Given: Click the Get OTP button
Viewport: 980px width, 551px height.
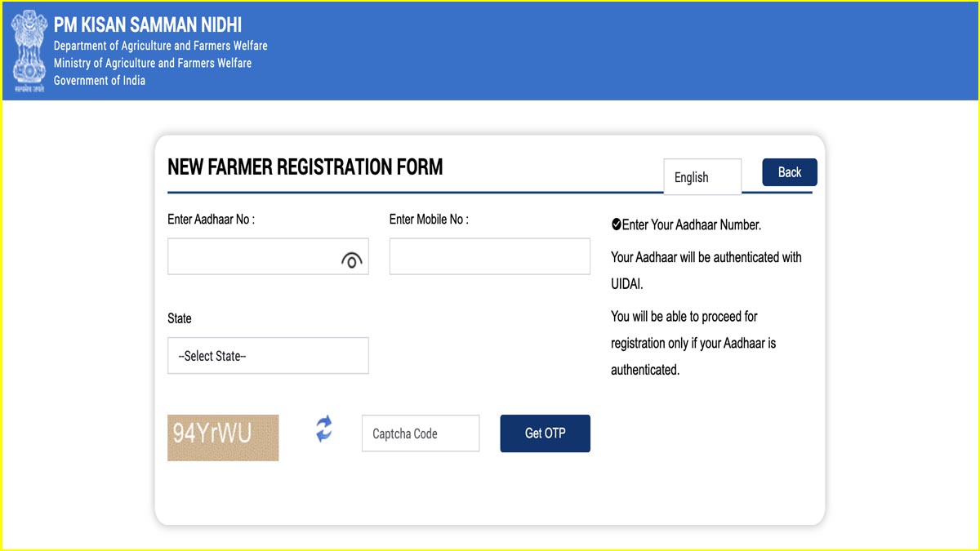Looking at the screenshot, I should tap(545, 433).
